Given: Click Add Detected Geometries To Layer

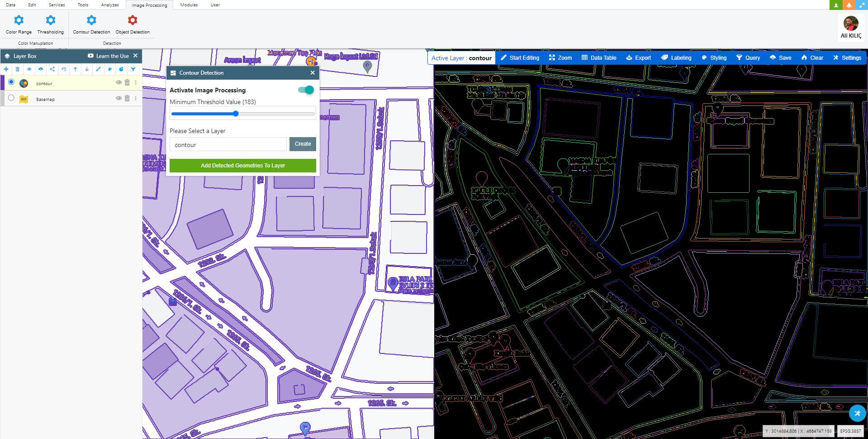Looking at the screenshot, I should pyautogui.click(x=243, y=165).
